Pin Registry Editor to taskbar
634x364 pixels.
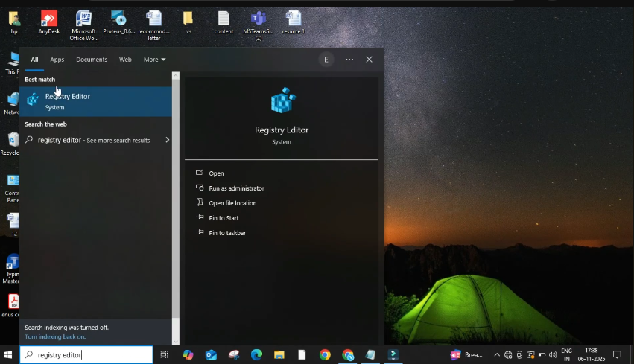pyautogui.click(x=227, y=233)
